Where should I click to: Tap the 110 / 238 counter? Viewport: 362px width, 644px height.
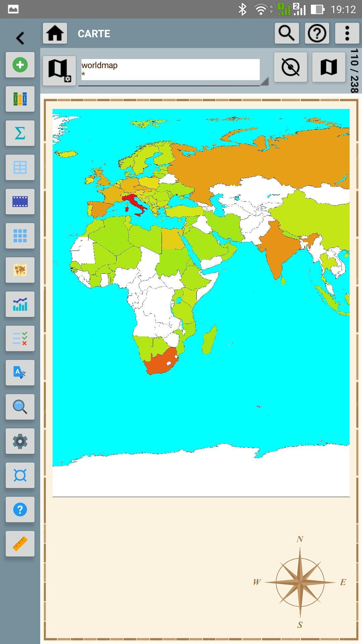coord(354,71)
